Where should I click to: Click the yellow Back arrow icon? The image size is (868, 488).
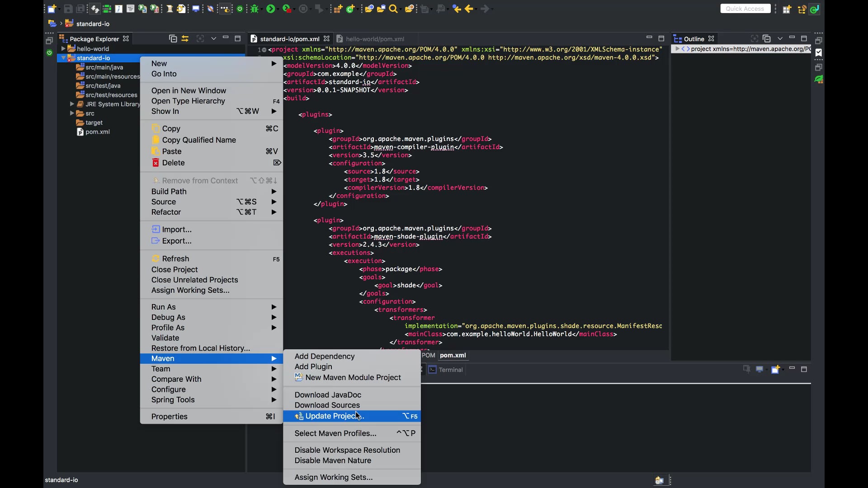click(x=468, y=9)
